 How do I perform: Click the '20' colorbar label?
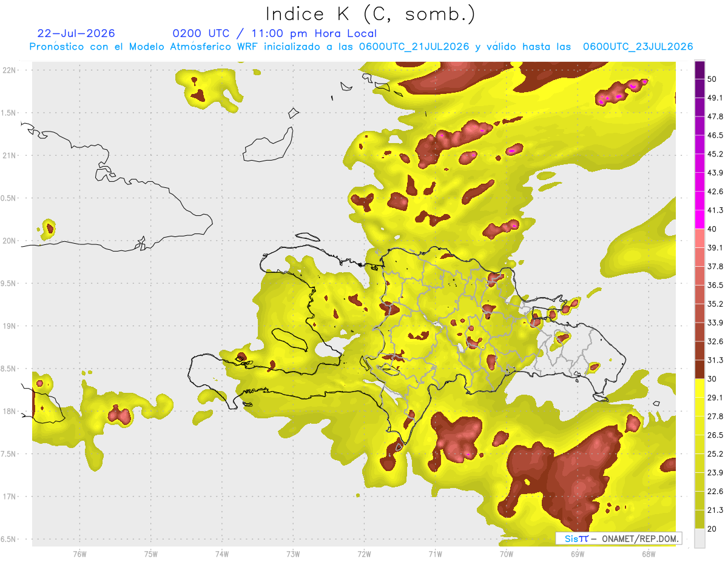pyautogui.click(x=713, y=529)
